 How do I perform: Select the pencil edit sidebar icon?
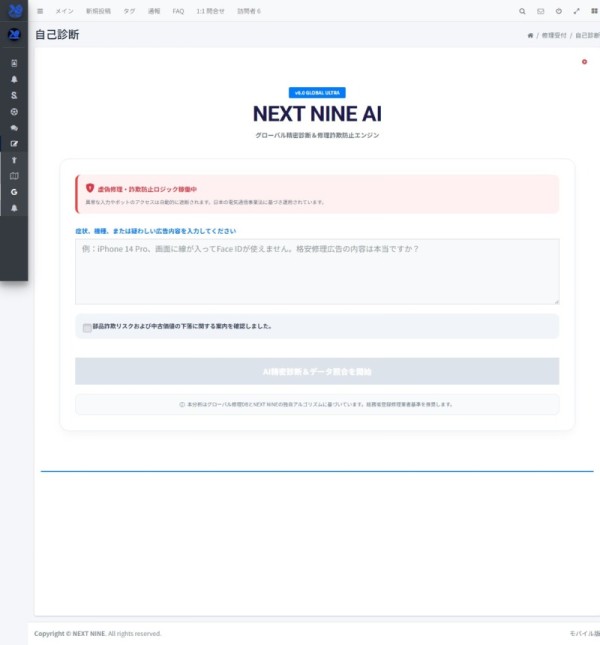pos(14,144)
